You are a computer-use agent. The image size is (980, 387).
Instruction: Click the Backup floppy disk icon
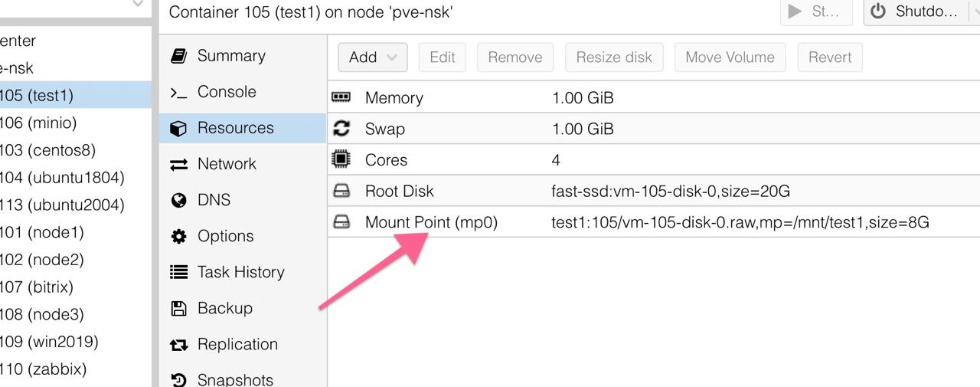pos(178,308)
